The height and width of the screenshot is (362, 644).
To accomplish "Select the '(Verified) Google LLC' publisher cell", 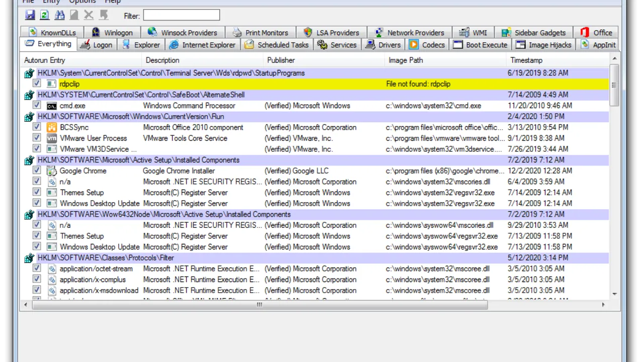I will coord(296,171).
